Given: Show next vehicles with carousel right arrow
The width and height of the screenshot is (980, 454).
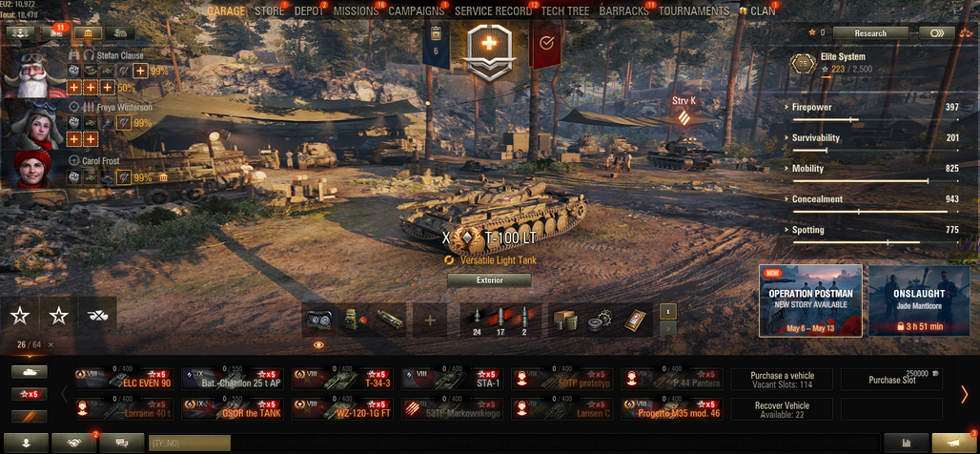Looking at the screenshot, I should tap(964, 394).
